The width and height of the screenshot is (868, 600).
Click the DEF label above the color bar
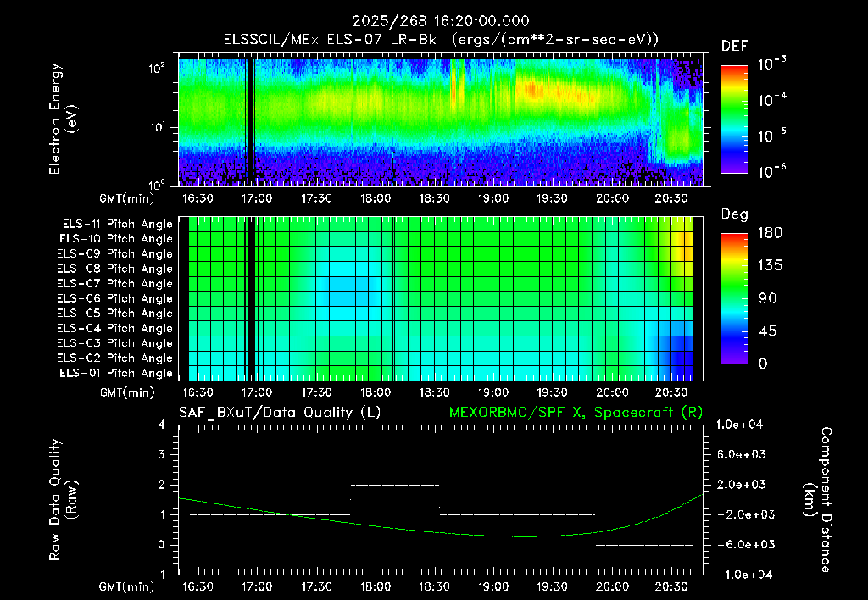735,47
